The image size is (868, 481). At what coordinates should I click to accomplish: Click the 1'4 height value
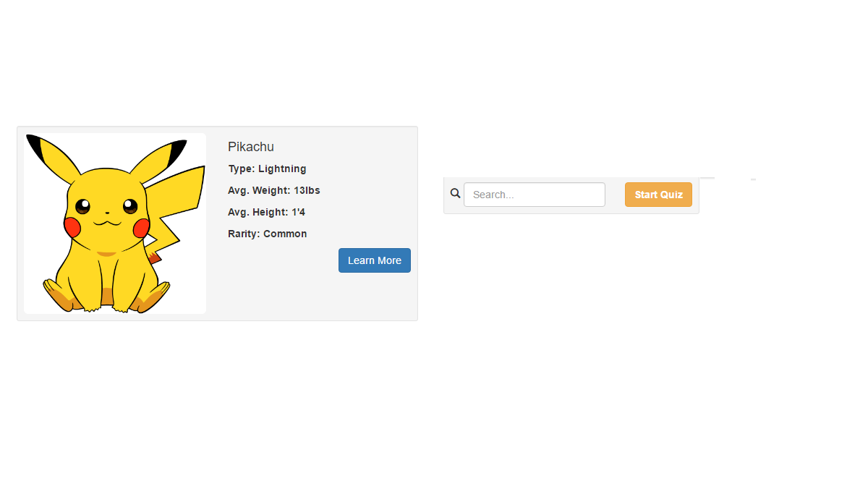coord(299,212)
